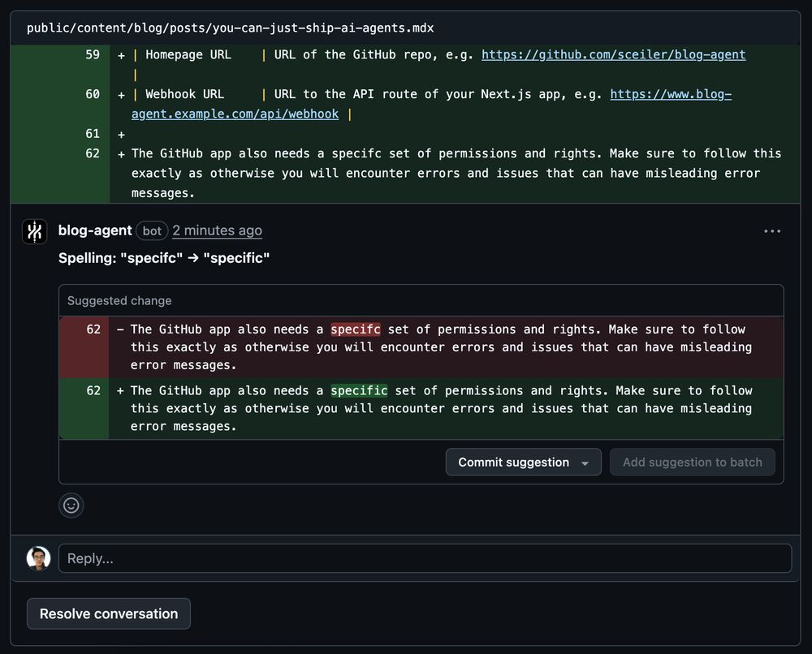
Task: Add an emoji reaction to the bot comment
Action: point(71,506)
